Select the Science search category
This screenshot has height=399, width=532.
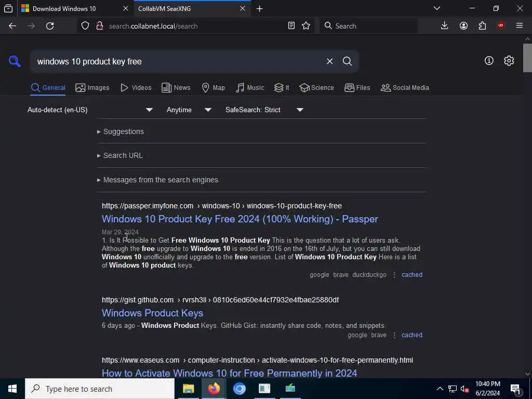[x=316, y=88]
